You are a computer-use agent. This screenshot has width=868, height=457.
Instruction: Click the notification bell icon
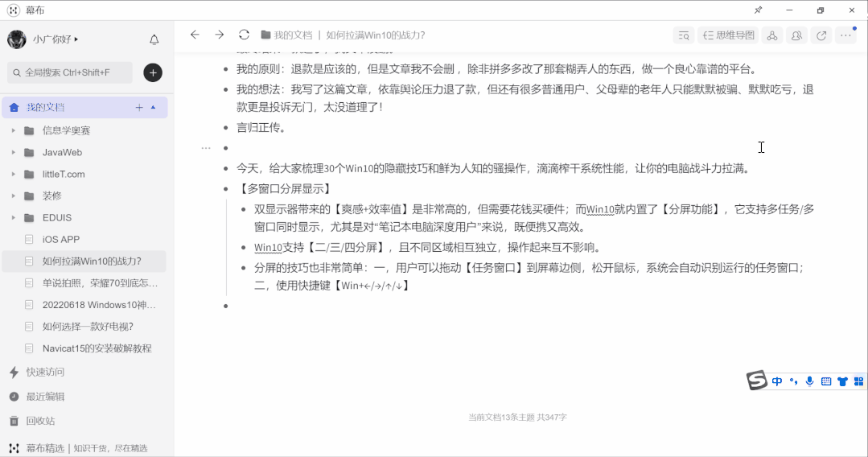point(154,39)
